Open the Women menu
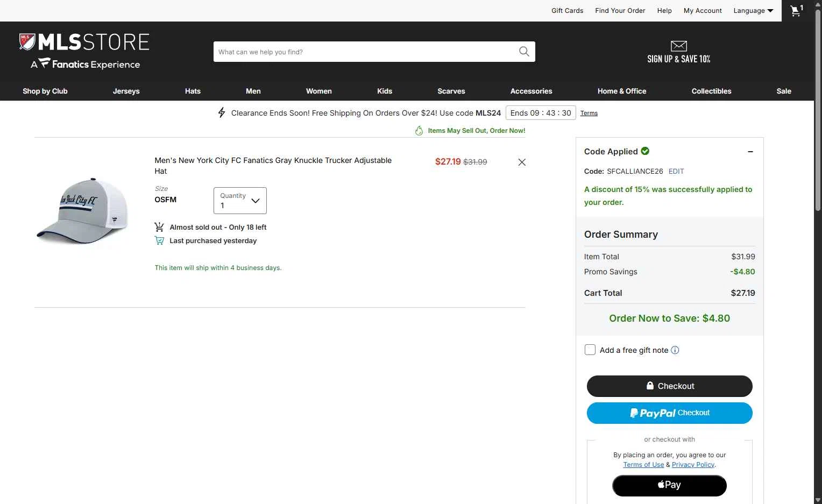Screen dimensions: 822x504 [319, 91]
